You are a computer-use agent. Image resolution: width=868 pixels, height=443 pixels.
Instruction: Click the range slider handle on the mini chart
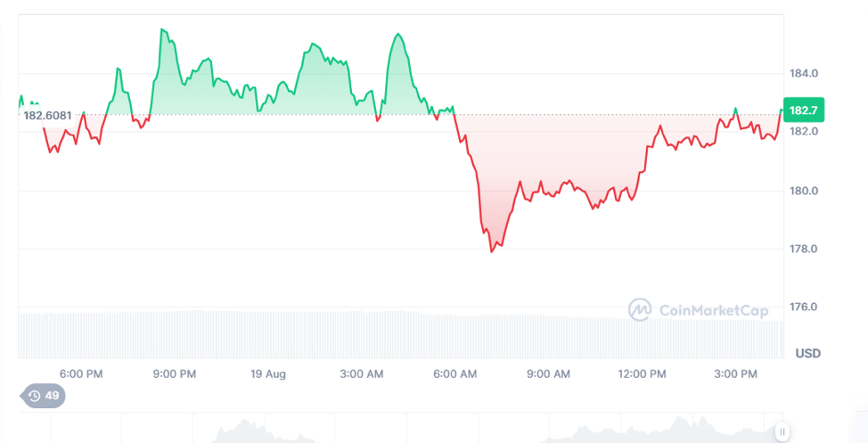782,432
